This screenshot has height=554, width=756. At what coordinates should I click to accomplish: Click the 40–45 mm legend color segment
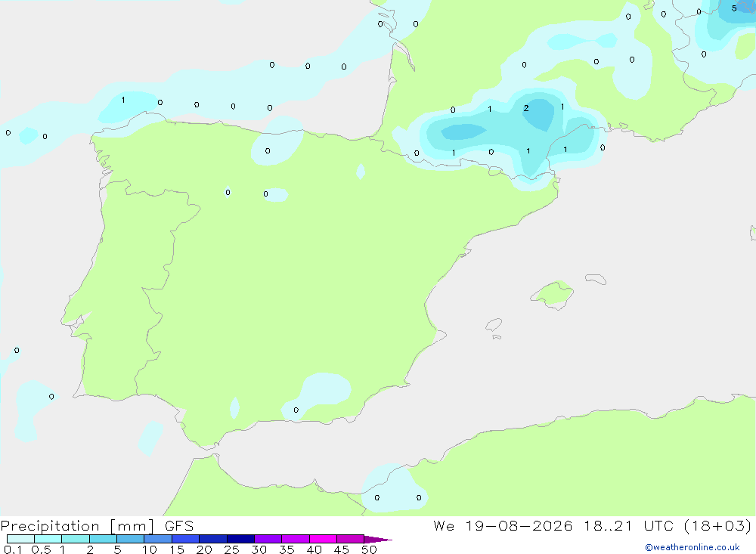click(323, 539)
